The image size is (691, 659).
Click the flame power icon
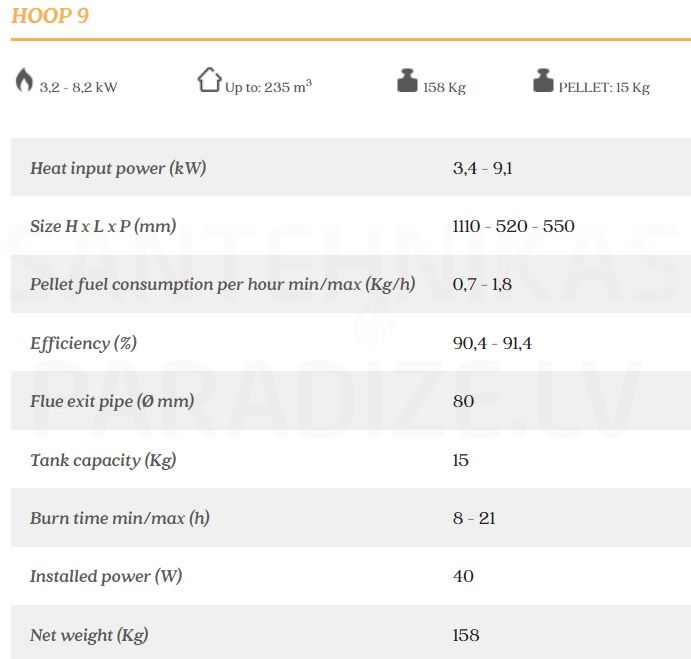(24, 80)
